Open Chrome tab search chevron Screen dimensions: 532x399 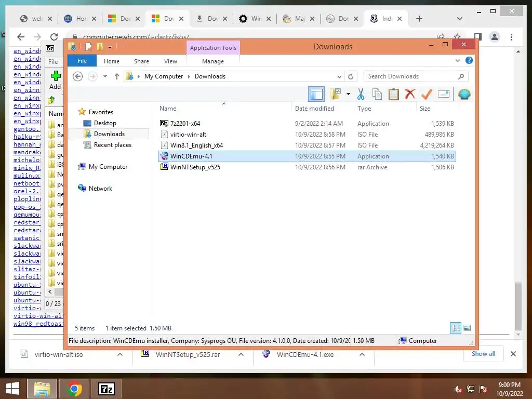460,19
